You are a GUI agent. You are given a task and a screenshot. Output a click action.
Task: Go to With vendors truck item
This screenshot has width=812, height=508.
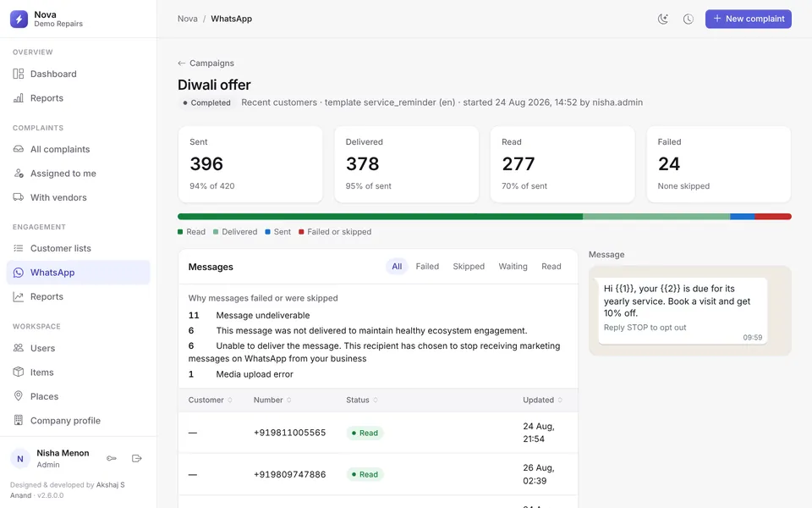click(x=78, y=197)
